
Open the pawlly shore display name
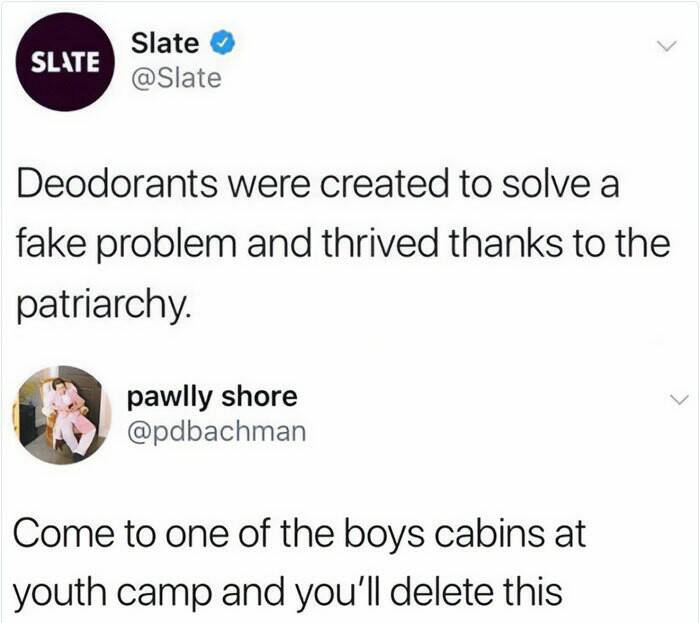click(x=212, y=397)
